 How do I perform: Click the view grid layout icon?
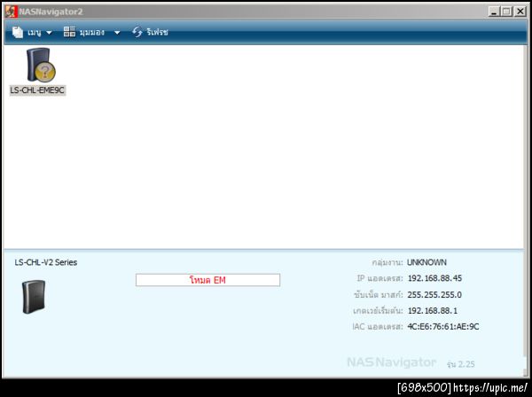[x=69, y=32]
